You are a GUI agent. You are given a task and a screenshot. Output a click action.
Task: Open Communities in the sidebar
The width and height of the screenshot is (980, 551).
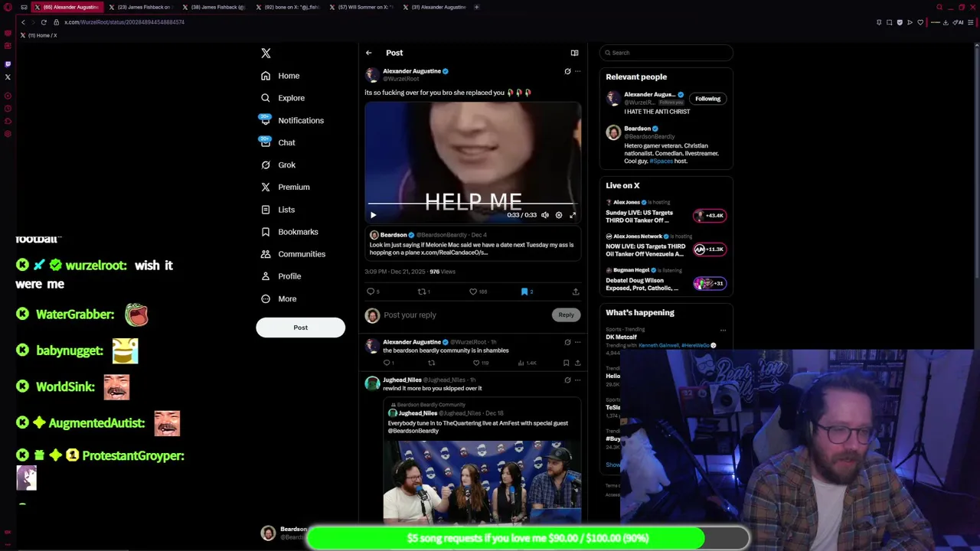pyautogui.click(x=292, y=254)
